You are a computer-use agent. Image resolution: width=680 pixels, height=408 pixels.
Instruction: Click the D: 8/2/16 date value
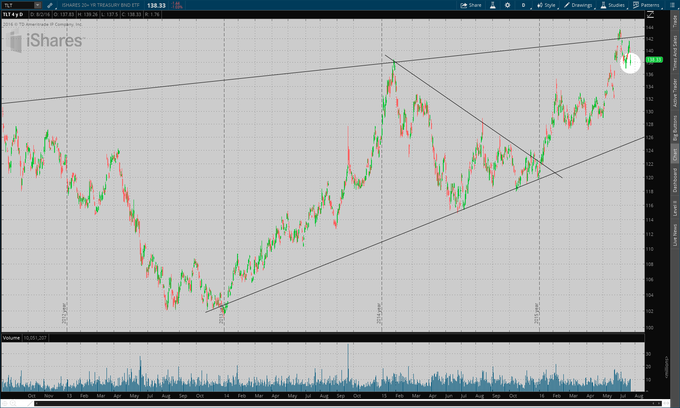tap(40, 15)
